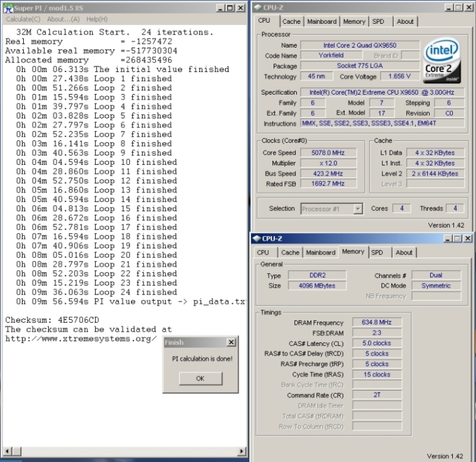Image resolution: width=476 pixels, height=462 pixels.
Task: Select Memory tab in bottom CPU-Z window
Action: [353, 251]
